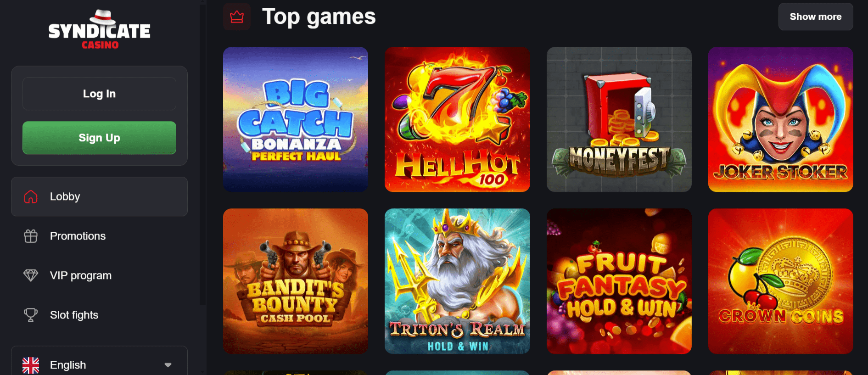
Task: Open Triton's Realm Hold & Win game
Action: (x=457, y=281)
